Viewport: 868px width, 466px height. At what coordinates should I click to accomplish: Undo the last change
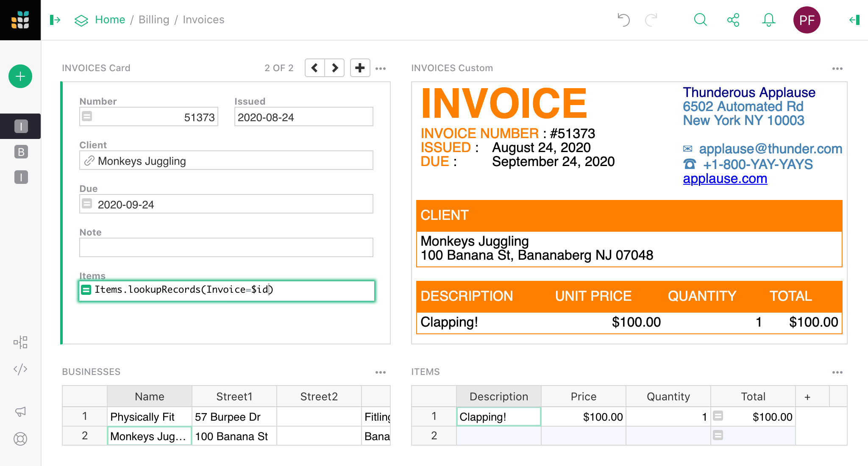623,19
